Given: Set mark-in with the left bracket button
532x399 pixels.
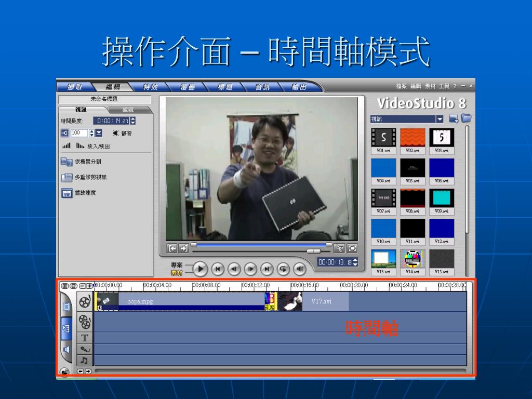Looking at the screenshot, I should tap(172, 248).
